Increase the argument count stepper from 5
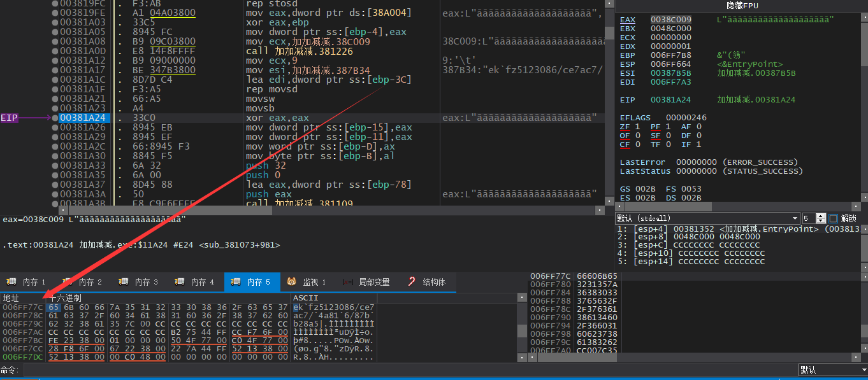868x380 pixels. point(821,216)
